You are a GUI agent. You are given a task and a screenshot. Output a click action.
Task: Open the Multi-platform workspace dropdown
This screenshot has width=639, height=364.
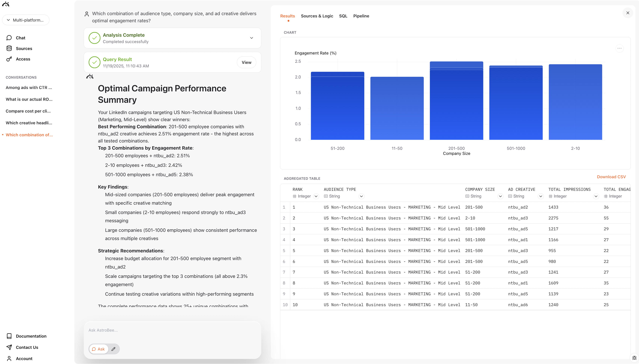coord(25,20)
